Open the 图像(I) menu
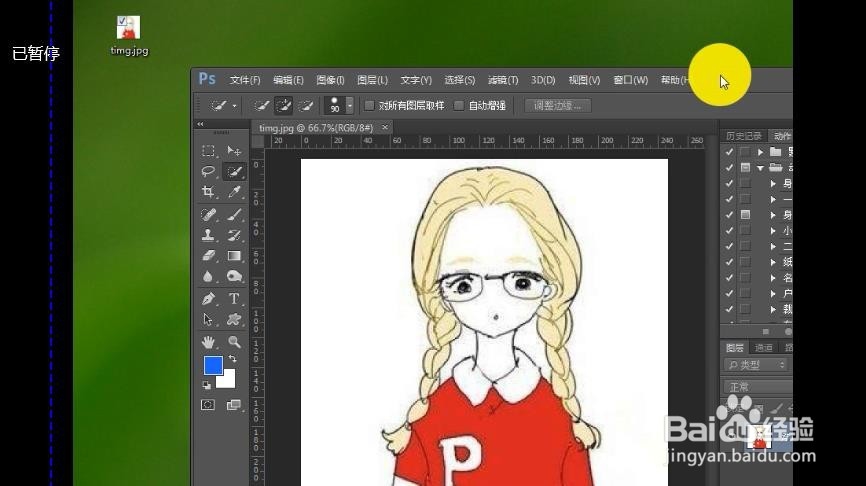 330,80
